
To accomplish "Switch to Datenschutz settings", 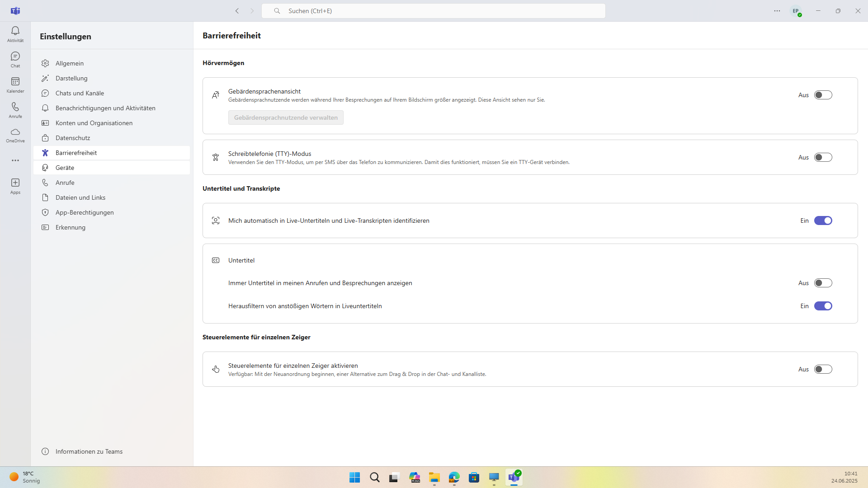I will click(72, 138).
